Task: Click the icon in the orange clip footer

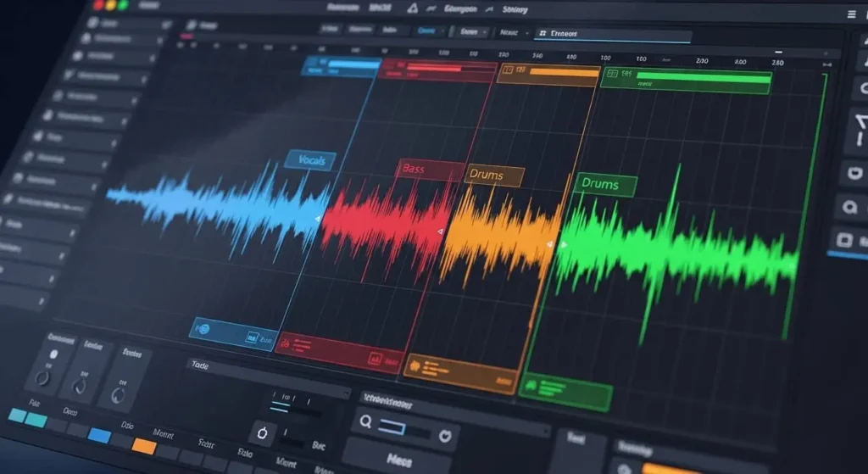Action: (414, 365)
